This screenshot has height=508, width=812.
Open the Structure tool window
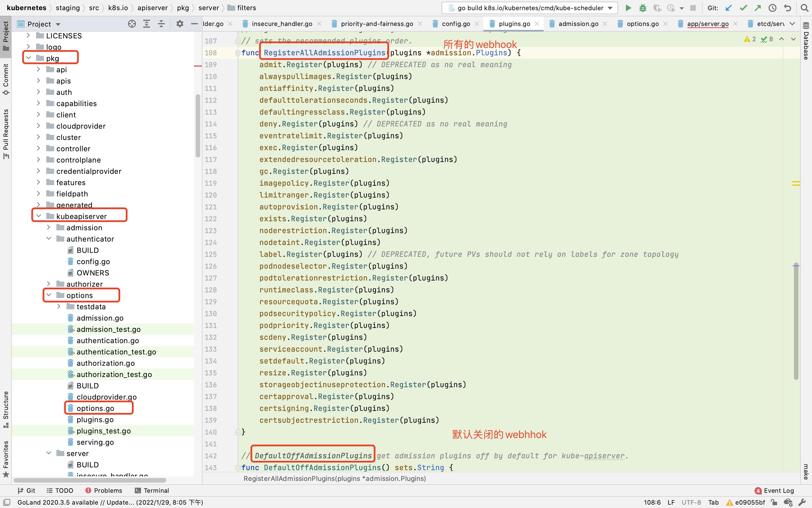(6, 409)
